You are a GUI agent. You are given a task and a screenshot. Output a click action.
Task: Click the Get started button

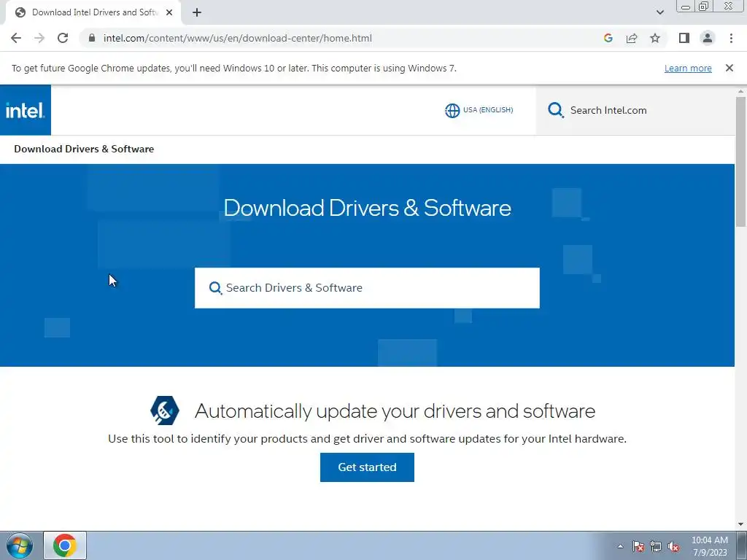point(367,467)
